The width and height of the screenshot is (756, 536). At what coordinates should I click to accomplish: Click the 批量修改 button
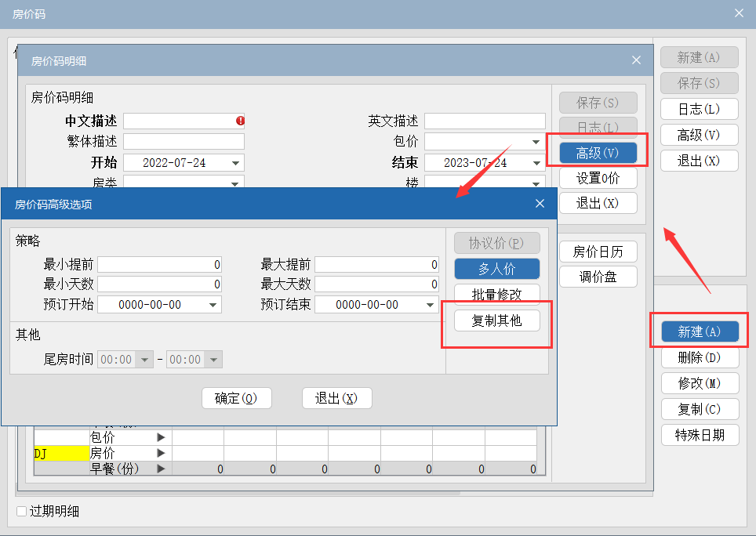point(496,294)
